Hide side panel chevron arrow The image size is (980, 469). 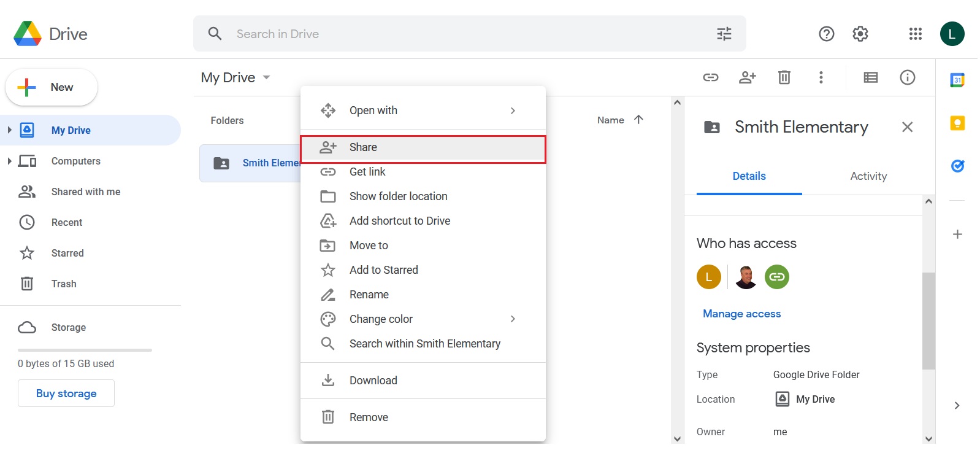tap(957, 405)
